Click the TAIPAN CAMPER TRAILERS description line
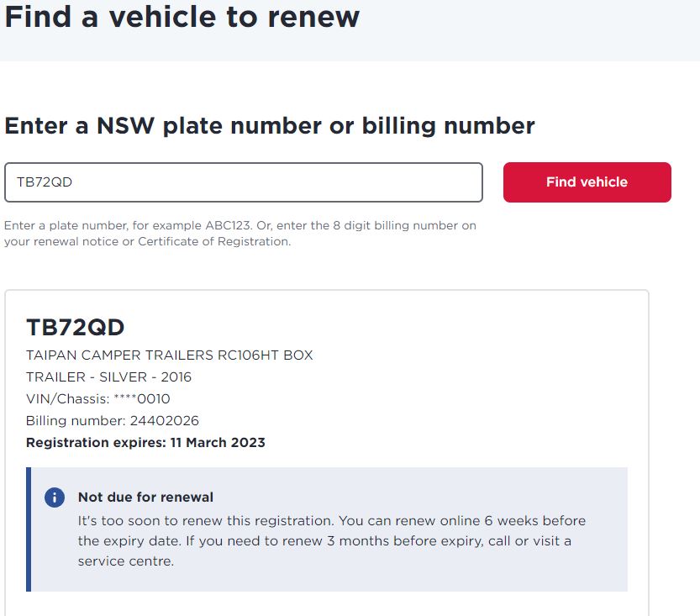700x616 pixels. click(x=170, y=355)
